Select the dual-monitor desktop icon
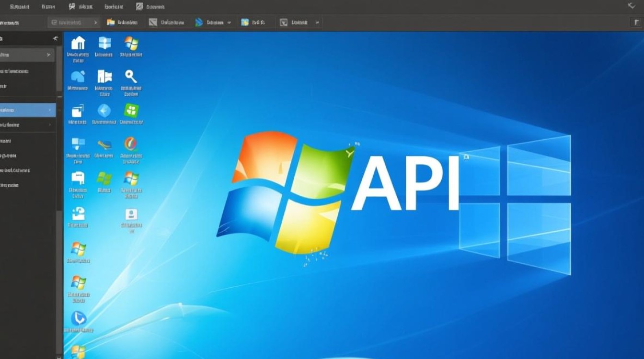Image resolution: width=644 pixels, height=359 pixels. [x=79, y=143]
